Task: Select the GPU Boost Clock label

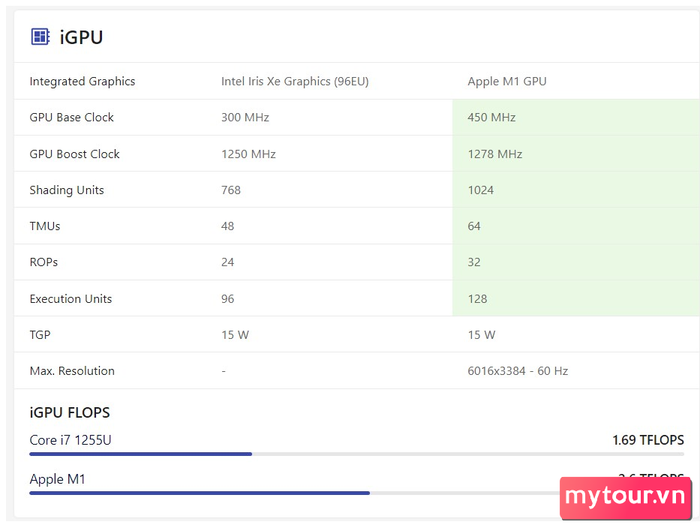Action: (75, 154)
